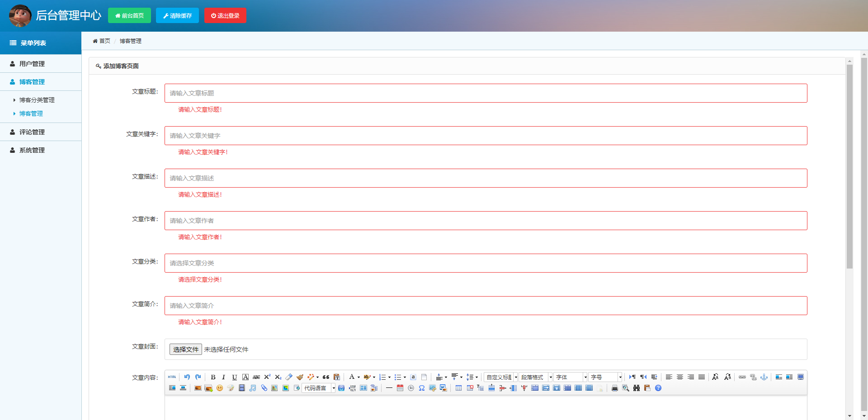Click the attachment paperclip icon

(x=264, y=388)
